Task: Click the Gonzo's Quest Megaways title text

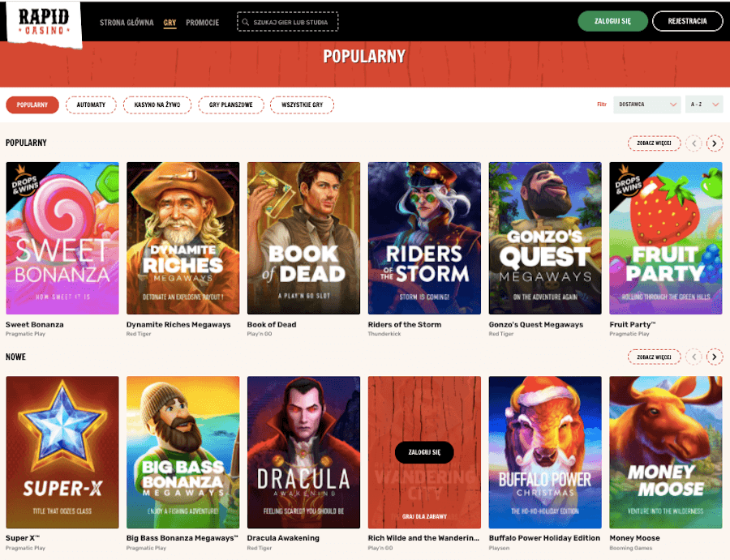Action: (x=536, y=325)
